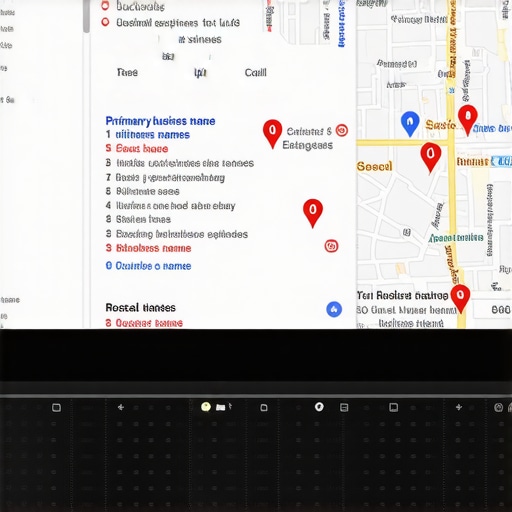The width and height of the screenshot is (512, 512).
Task: Click the large orange city label left on the map
Action: tap(374, 166)
